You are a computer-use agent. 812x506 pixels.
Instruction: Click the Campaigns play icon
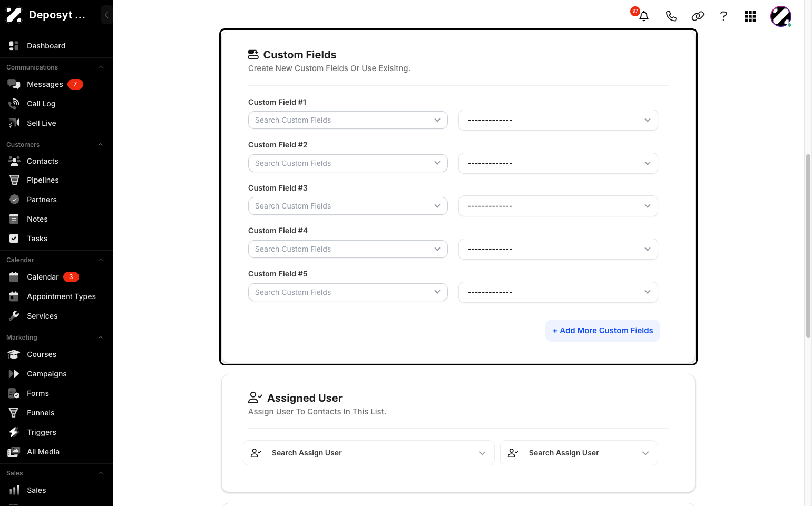point(14,374)
